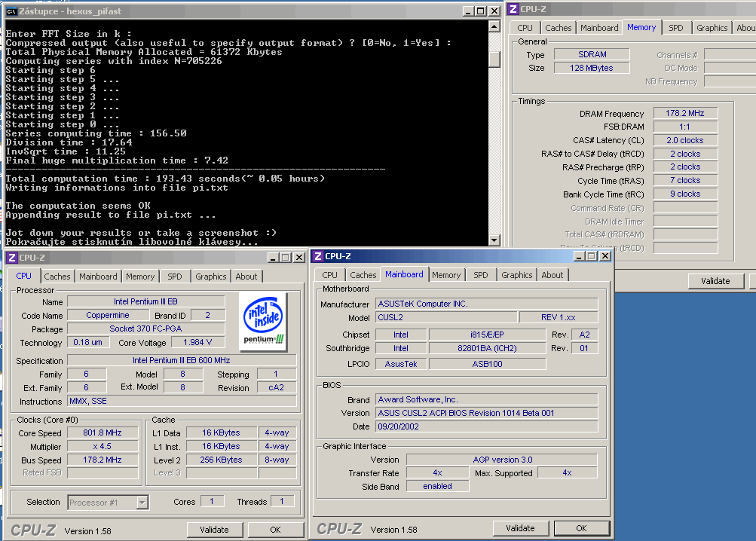Image resolution: width=756 pixels, height=541 pixels.
Task: Click the Chipset value i815/E/EP
Action: point(487,335)
